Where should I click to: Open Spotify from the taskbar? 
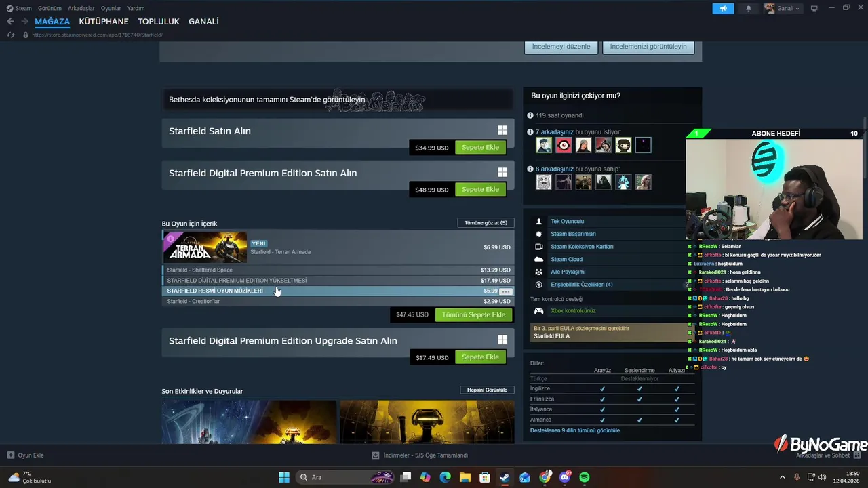pos(585,477)
